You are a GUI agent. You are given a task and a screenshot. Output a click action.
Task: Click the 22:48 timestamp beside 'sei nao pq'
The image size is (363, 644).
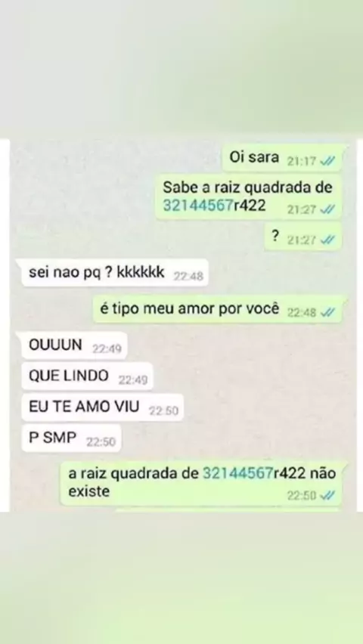pyautogui.click(x=188, y=277)
